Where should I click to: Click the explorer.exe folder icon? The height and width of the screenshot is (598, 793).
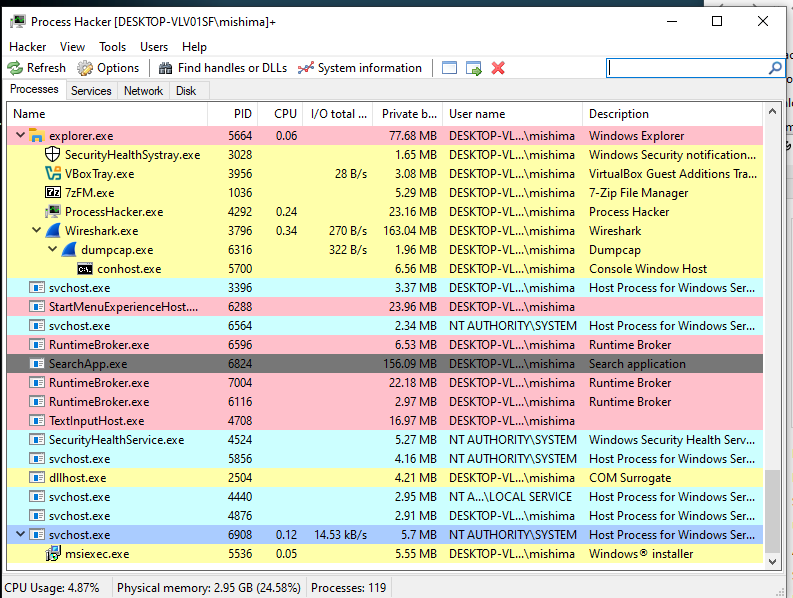pos(36,136)
